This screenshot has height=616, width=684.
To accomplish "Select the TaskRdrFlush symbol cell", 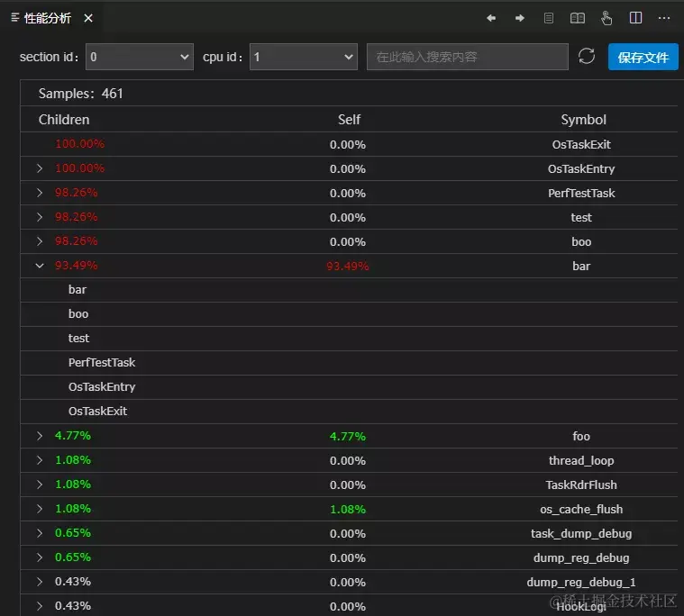I will (581, 485).
